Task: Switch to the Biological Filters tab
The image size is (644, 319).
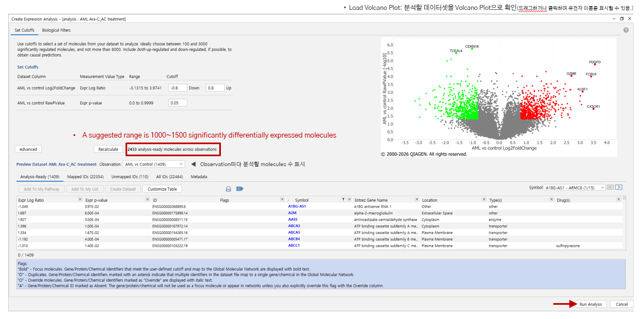Action: [56, 30]
